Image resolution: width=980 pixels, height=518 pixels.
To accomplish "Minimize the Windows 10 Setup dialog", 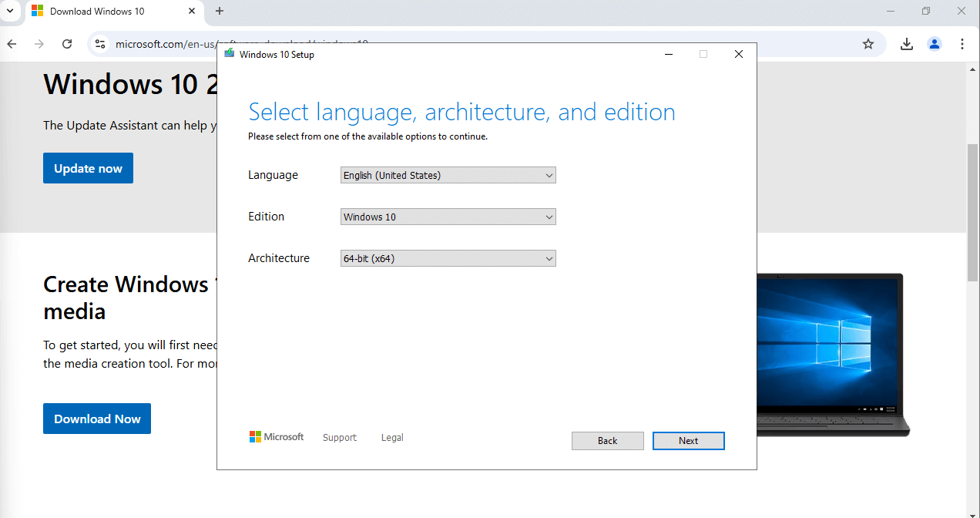I will [x=668, y=54].
